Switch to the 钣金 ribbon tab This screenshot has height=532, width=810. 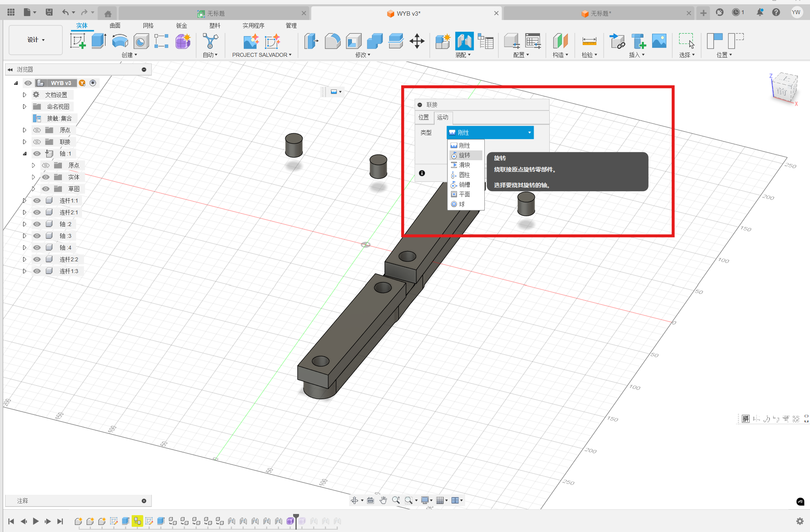(181, 25)
